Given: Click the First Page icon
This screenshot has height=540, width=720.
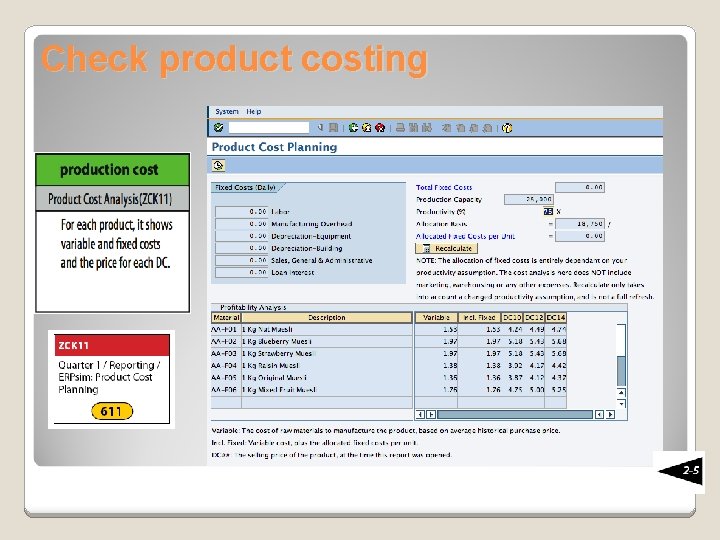Looking at the screenshot, I should pyautogui.click(x=447, y=128).
